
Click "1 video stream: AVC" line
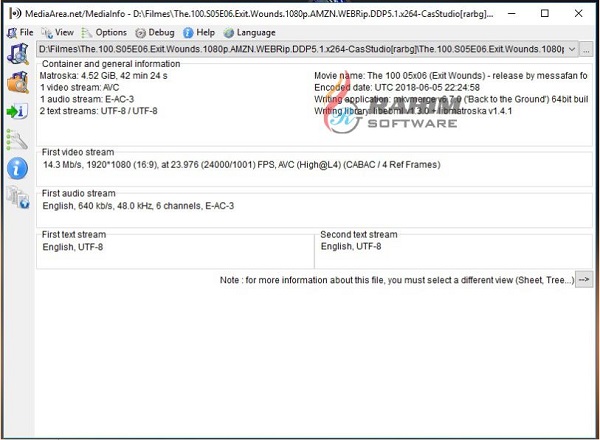(80, 88)
